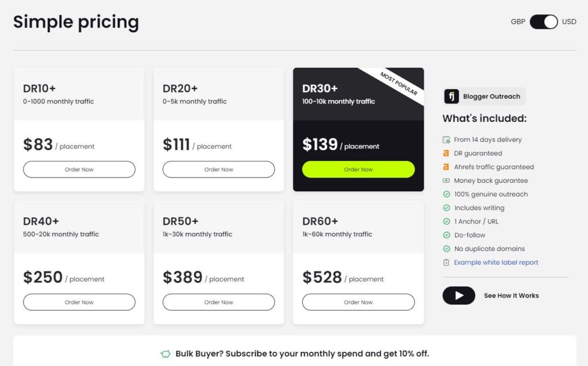This screenshot has height=366, width=588.
Task: Toggle the GBP/USD currency switch
Action: coord(543,22)
